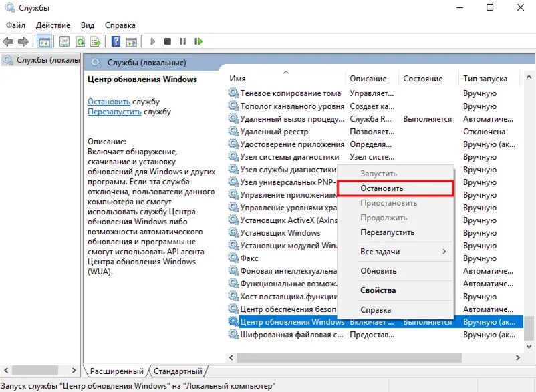Viewport: 536px width, 392px height.
Task: Select the Тополог канального уровня service
Action: pos(375,106)
